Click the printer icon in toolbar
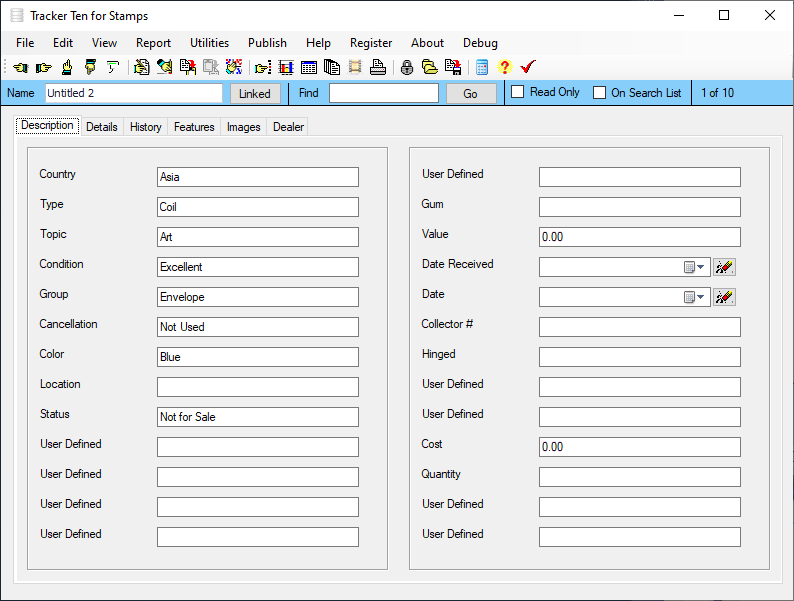This screenshot has height=601, width=794. tap(377, 68)
